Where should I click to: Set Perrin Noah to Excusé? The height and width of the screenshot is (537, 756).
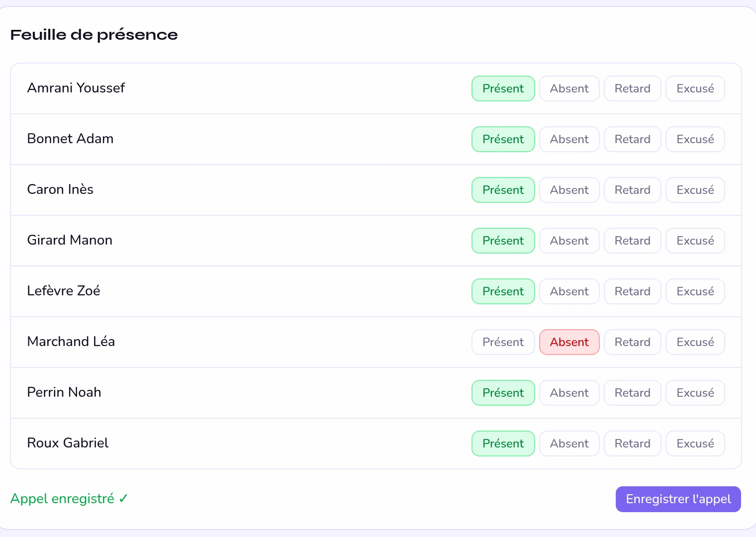[x=695, y=393]
